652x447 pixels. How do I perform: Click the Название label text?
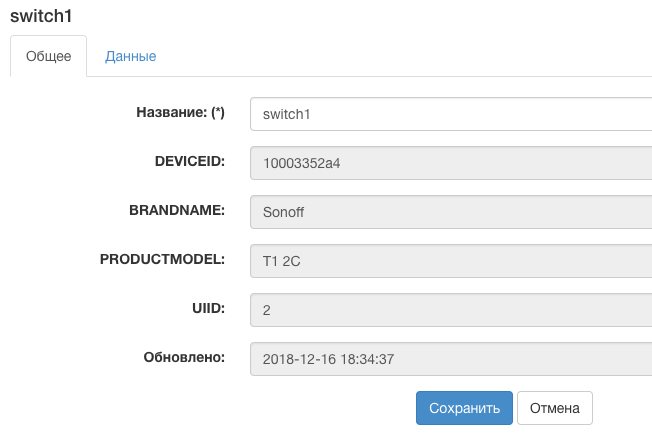170,113
